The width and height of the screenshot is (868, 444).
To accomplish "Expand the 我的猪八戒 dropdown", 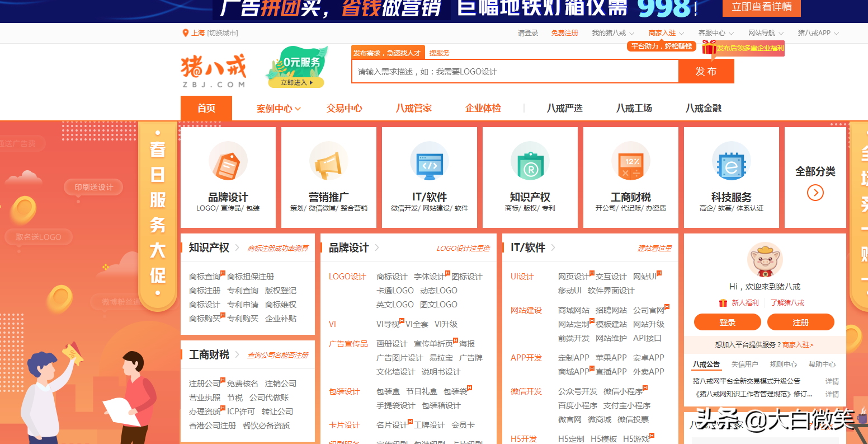I will 614,33.
